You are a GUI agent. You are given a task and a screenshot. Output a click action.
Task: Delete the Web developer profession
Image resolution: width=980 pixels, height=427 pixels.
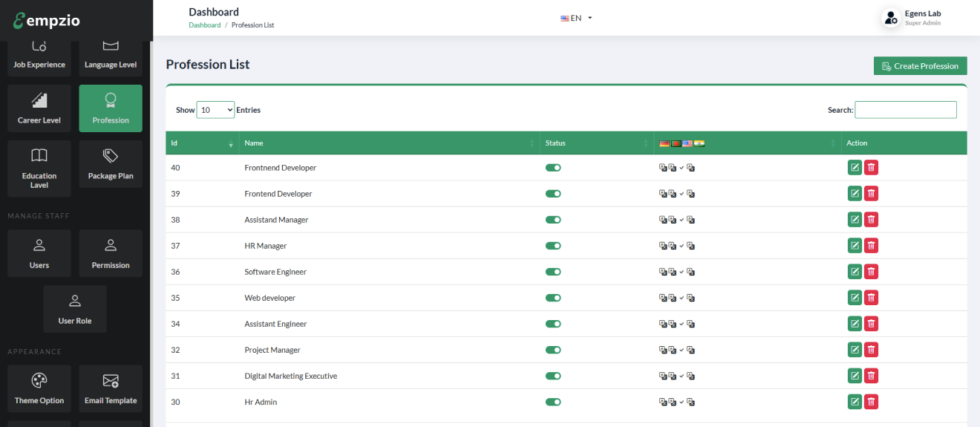(872, 298)
